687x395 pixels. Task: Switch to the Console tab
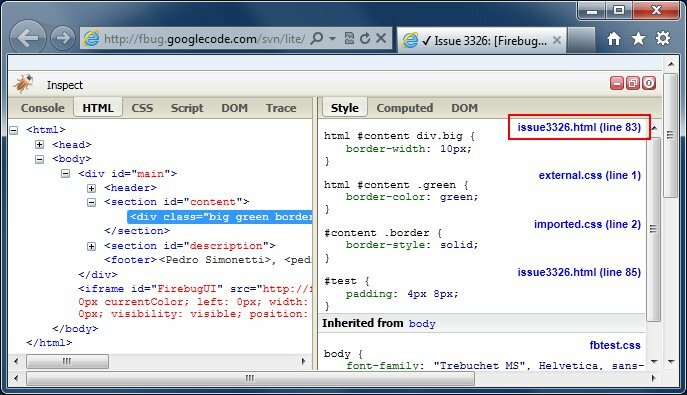tap(42, 108)
